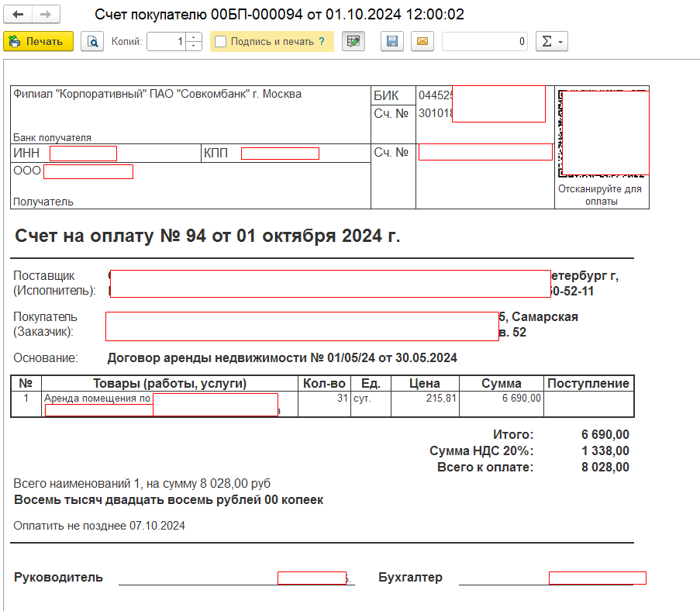Click Бухгалтер signature label
Image resolution: width=700 pixels, height=611 pixels.
[410, 578]
